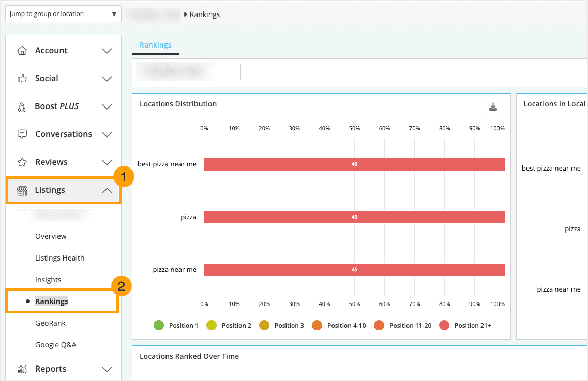Download the Locations Distribution chart
Screen dimensions: 588x381
tap(493, 106)
